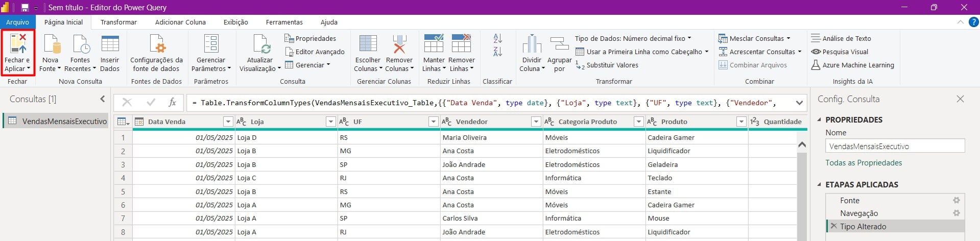
Task: Click the Fechar e Aplicar icon
Action: pos(18,44)
